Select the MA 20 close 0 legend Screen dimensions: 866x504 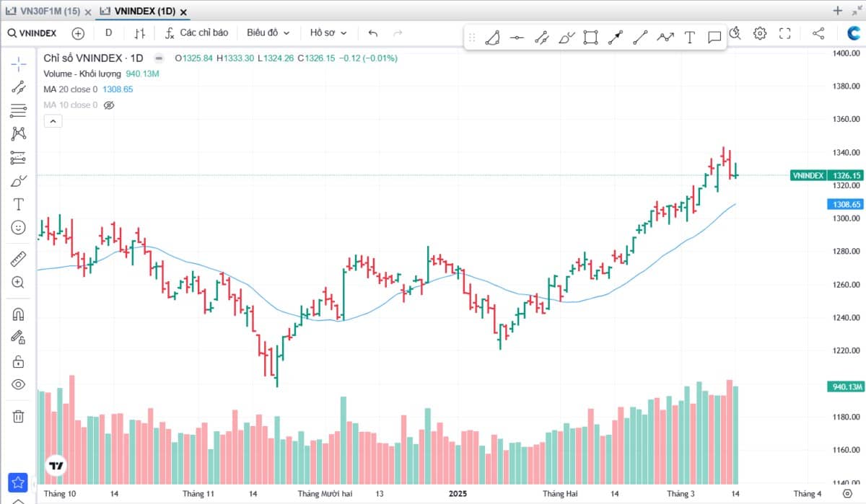[x=71, y=89]
